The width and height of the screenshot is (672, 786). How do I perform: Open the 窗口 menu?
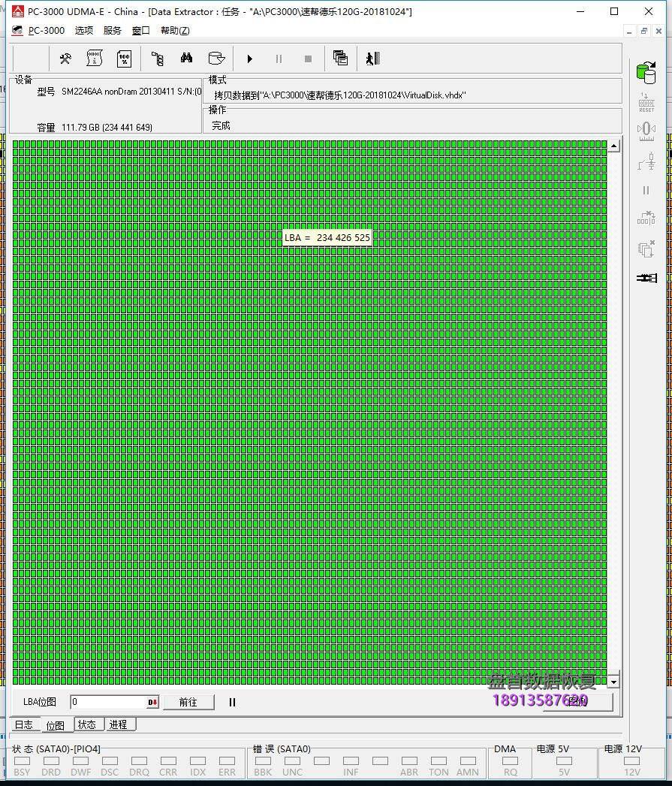click(141, 31)
